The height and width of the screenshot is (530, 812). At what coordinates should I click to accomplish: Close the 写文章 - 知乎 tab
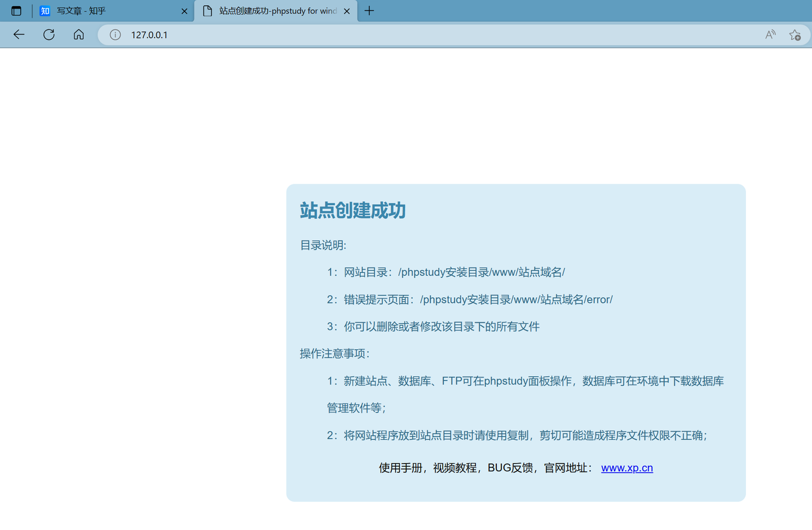click(184, 11)
